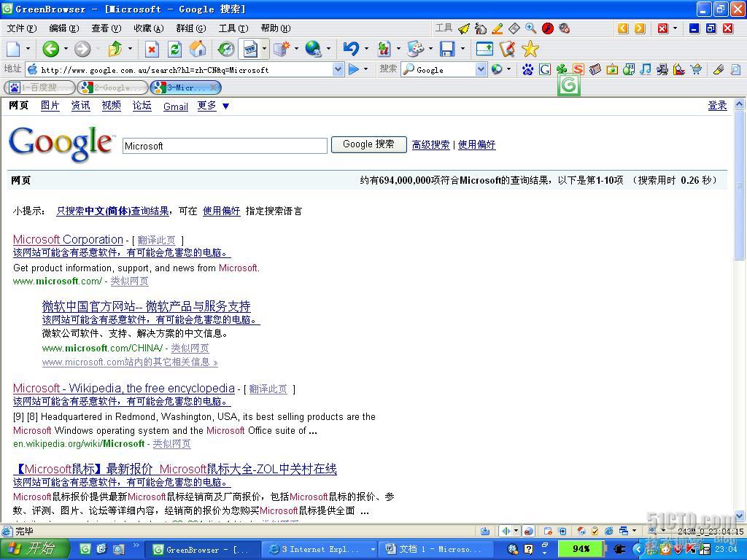Open the 图片 search category link
This screenshot has width=747, height=560.
tap(50, 106)
